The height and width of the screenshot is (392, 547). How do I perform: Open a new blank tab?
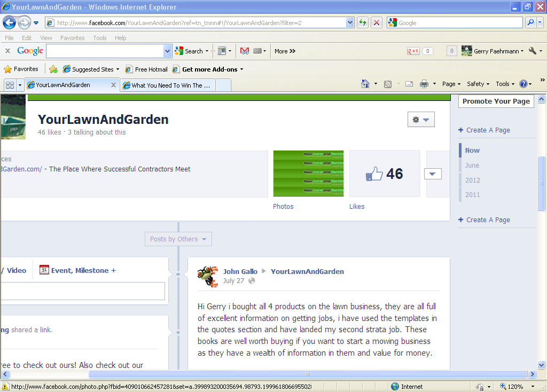point(223,85)
